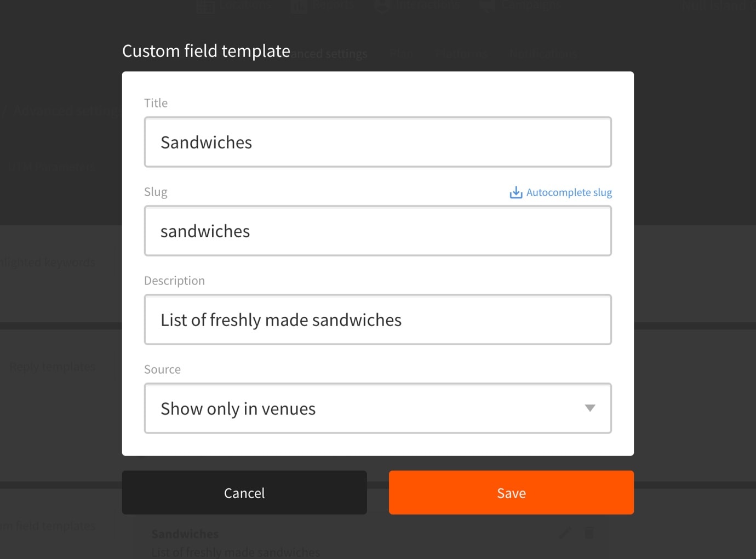Click the download icon beside Autocomplete slug
Viewport: 756px width, 559px height.
[x=516, y=192]
